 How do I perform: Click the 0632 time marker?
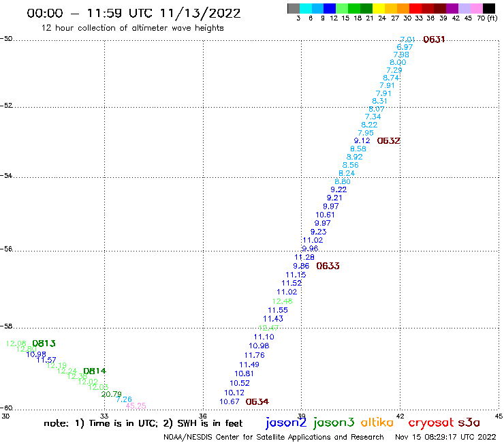(x=389, y=141)
